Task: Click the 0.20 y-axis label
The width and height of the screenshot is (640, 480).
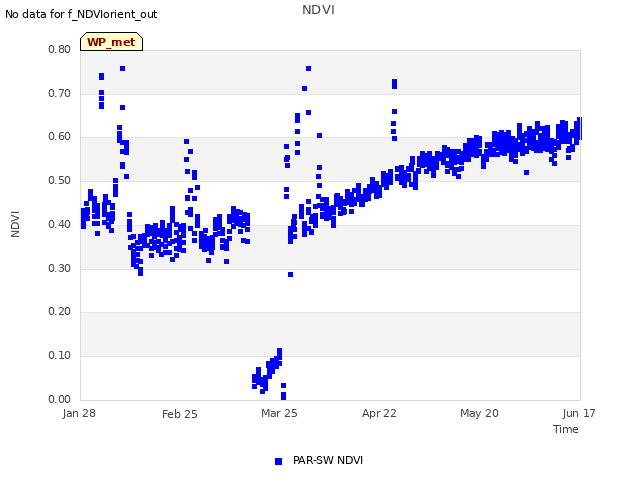Action: (x=59, y=311)
